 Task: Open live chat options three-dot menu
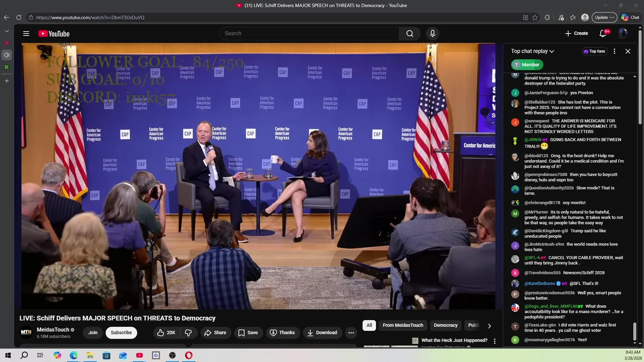(614, 51)
